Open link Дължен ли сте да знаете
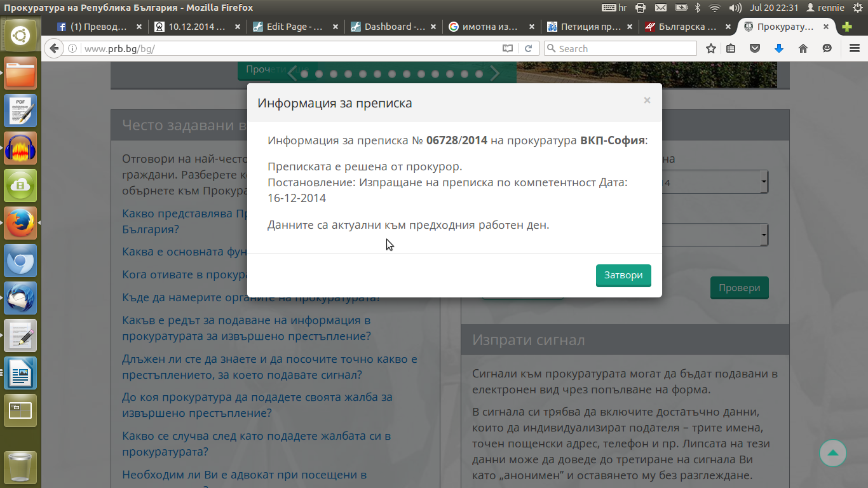This screenshot has width=868, height=488. (x=269, y=367)
